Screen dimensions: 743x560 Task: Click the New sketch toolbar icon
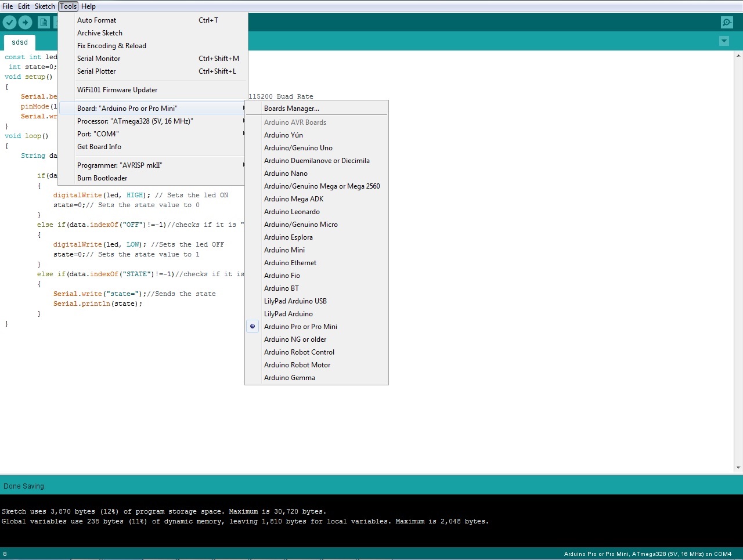(44, 23)
